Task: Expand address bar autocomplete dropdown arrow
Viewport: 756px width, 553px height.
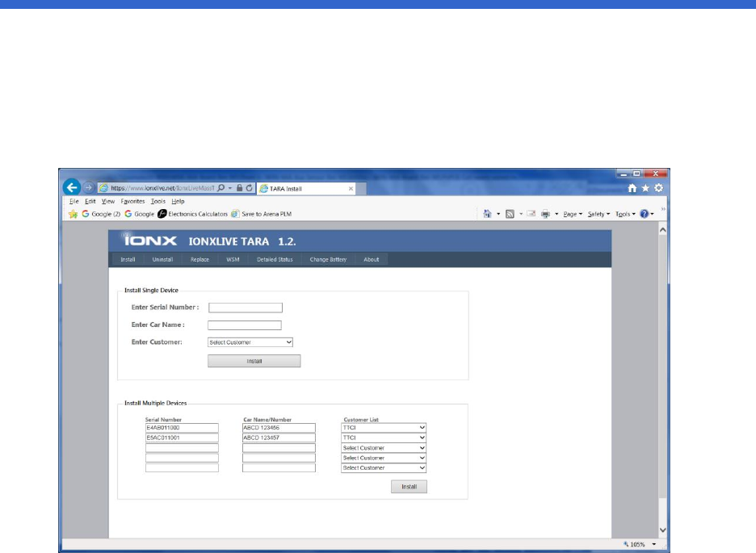Action: tap(230, 188)
